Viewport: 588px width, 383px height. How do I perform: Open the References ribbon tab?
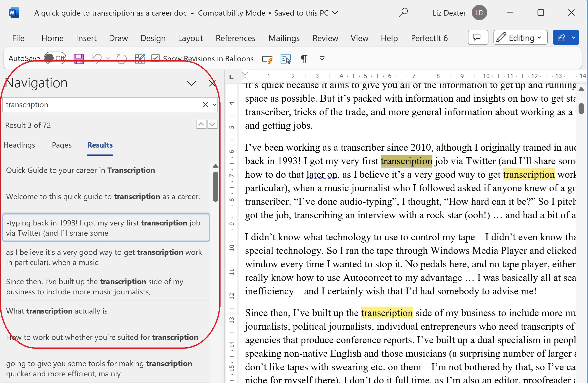tap(235, 38)
